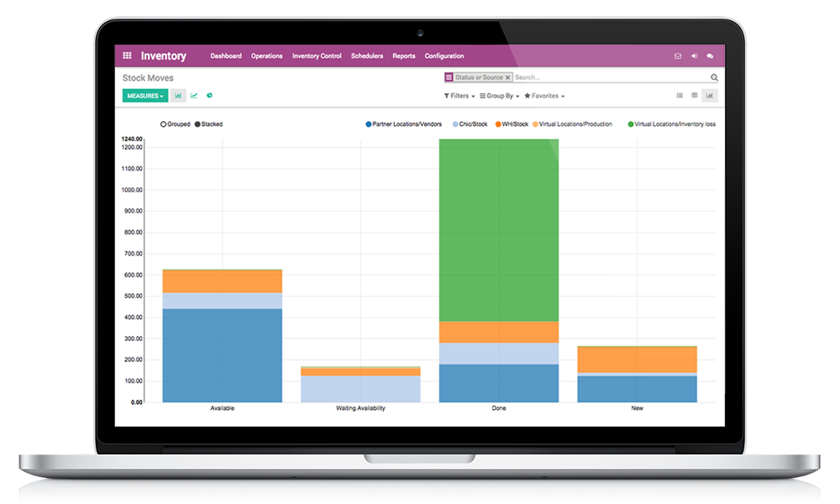Open the messages envelope icon

(678, 55)
